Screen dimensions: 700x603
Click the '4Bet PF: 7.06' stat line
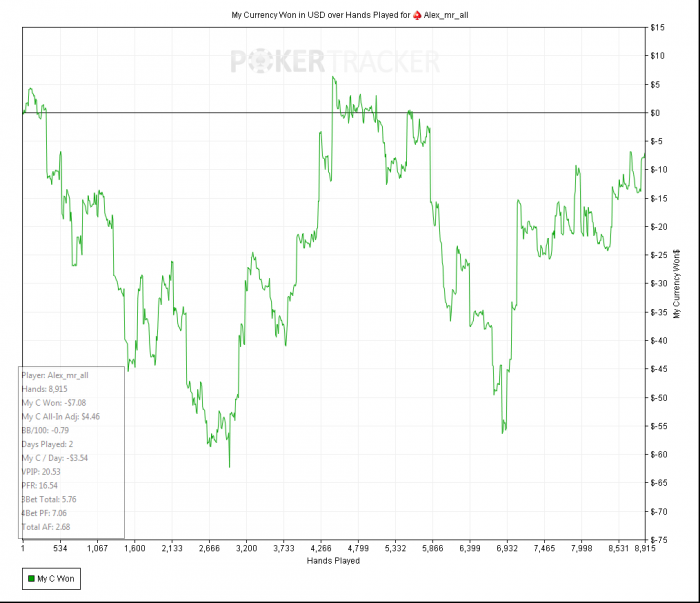(44, 513)
